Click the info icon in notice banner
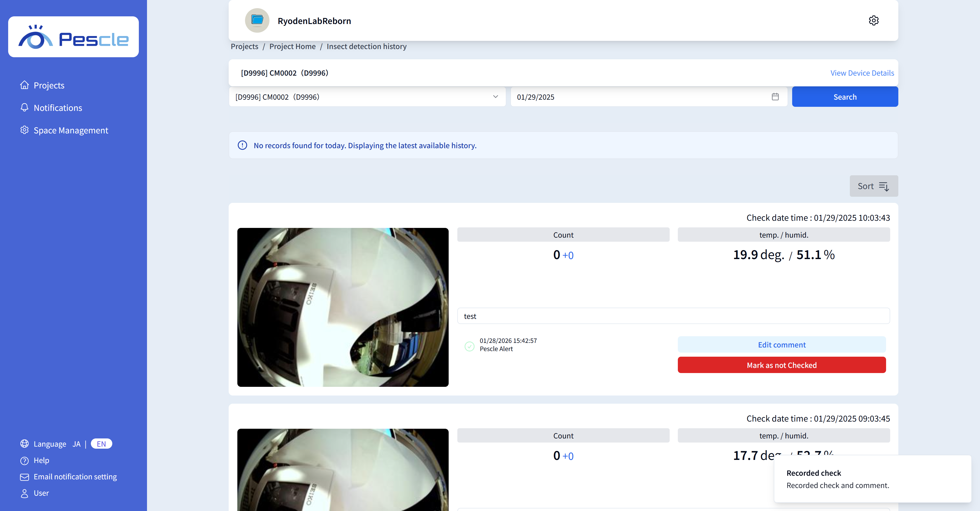Screen dimensions: 980x511 click(x=242, y=145)
